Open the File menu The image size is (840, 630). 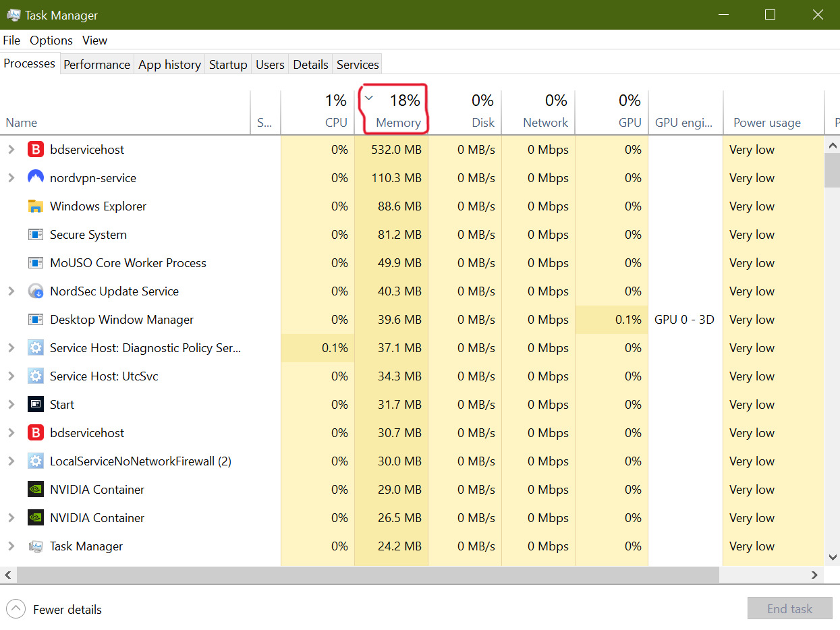pyautogui.click(x=11, y=40)
